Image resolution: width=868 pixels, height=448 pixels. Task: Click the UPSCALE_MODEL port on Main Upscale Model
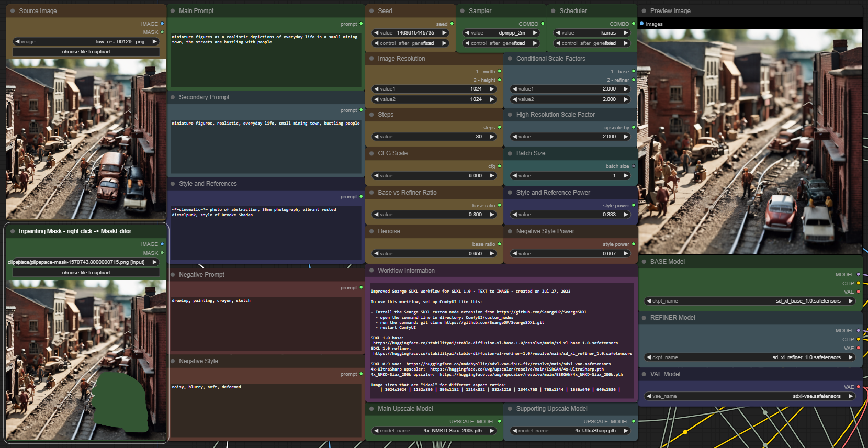click(x=499, y=421)
